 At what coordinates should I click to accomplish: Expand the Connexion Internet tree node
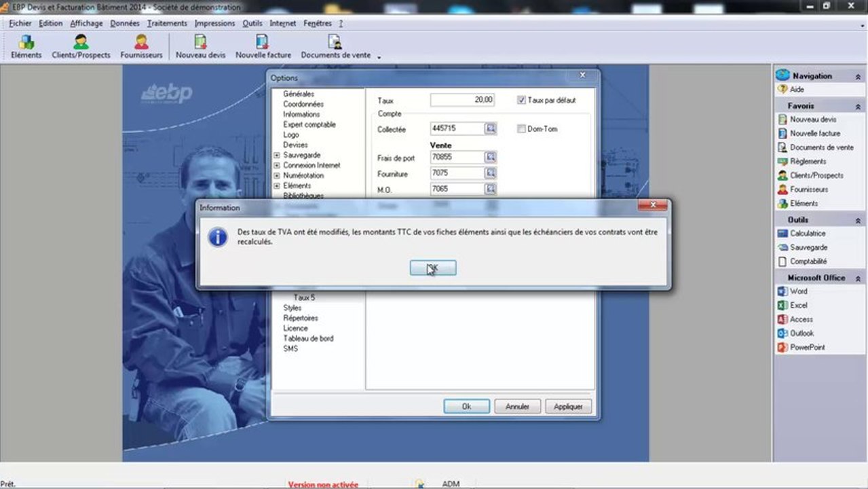(x=277, y=166)
